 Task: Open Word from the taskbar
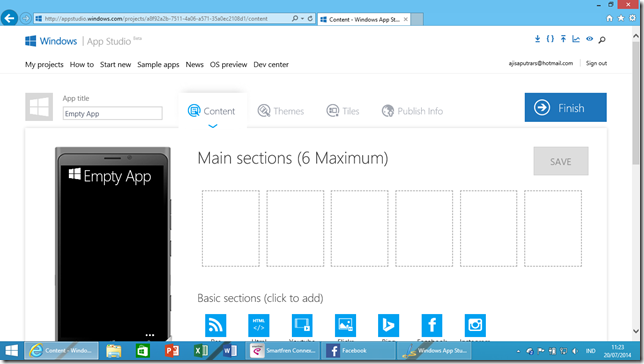pyautogui.click(x=230, y=351)
